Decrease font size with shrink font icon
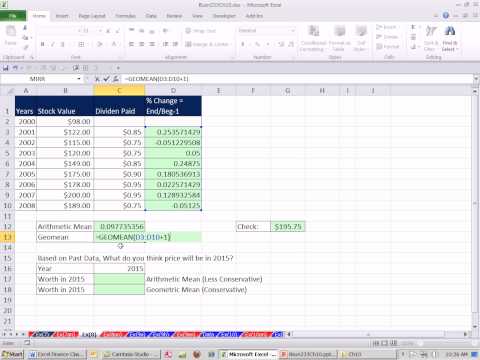 [117, 31]
